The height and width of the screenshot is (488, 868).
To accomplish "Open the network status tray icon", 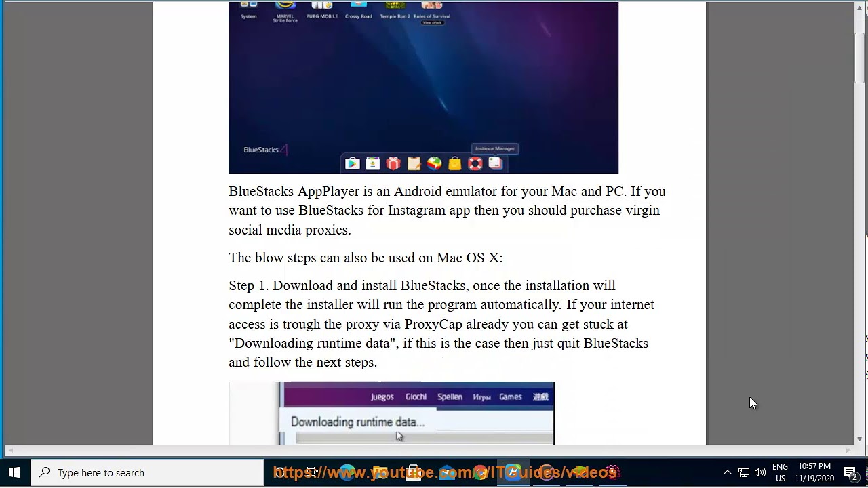I will pos(744,472).
